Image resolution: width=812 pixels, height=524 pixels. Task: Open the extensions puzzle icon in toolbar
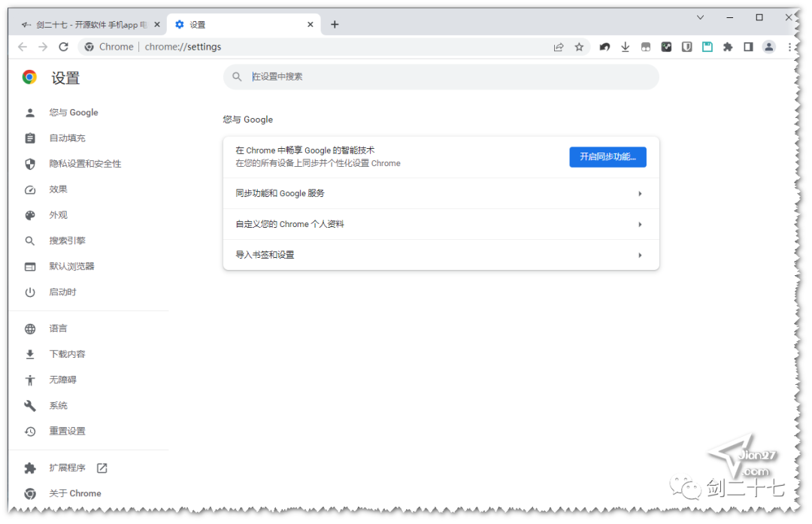728,47
